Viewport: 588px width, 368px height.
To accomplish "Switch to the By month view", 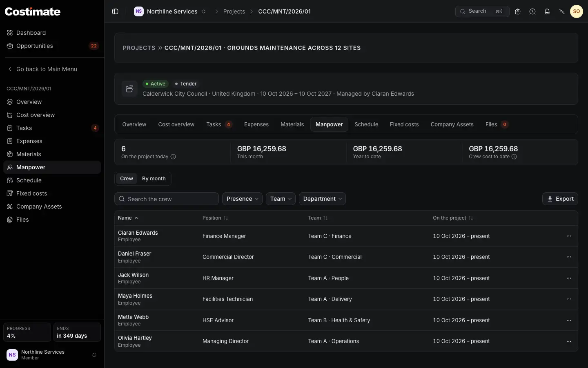I will click(x=154, y=179).
